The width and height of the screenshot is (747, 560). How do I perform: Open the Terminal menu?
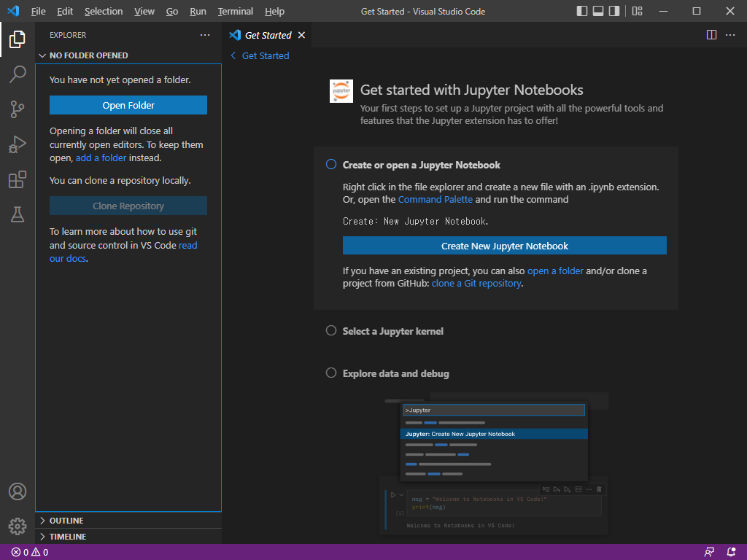(x=236, y=11)
